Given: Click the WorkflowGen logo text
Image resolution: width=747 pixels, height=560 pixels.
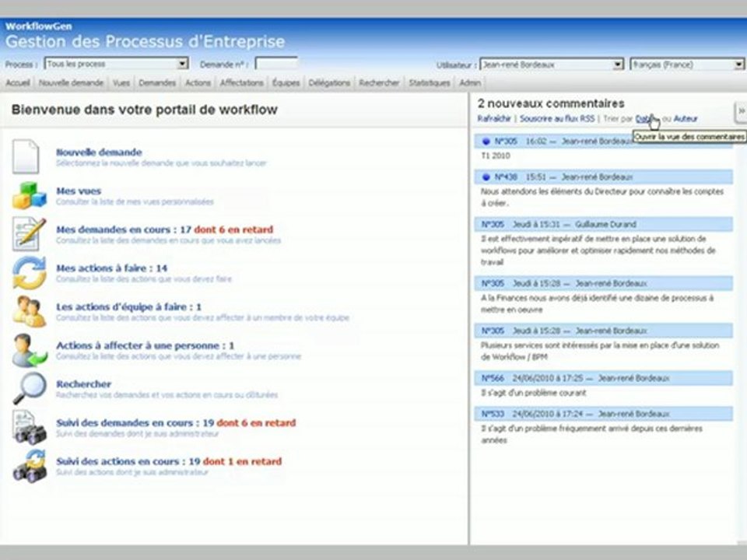Looking at the screenshot, I should [x=39, y=26].
